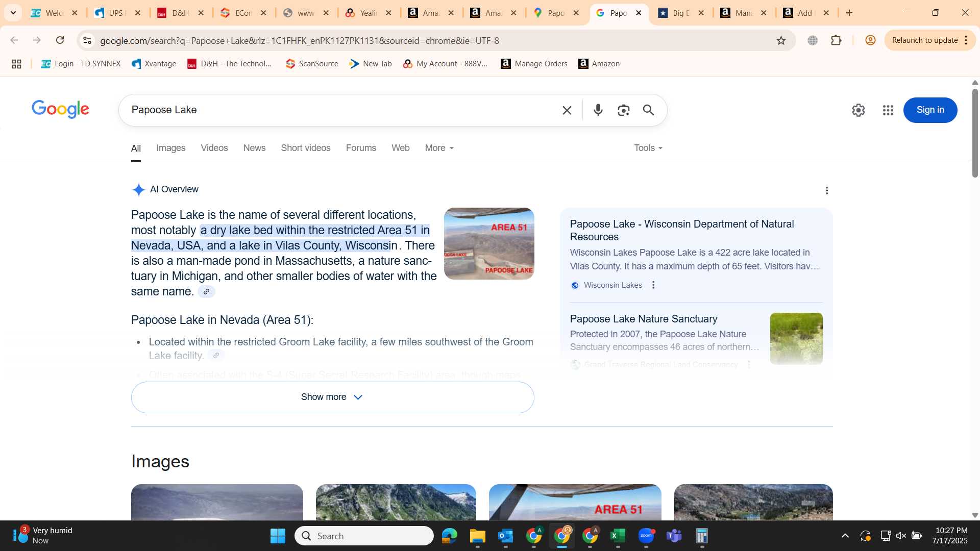Open Login - TD SYNNEX bookmark

[81, 64]
